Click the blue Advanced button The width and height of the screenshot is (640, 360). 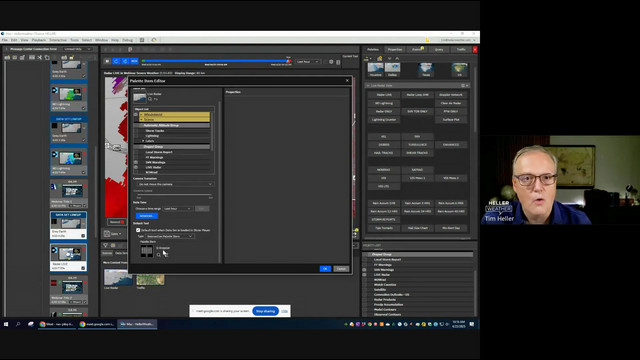pos(147,216)
